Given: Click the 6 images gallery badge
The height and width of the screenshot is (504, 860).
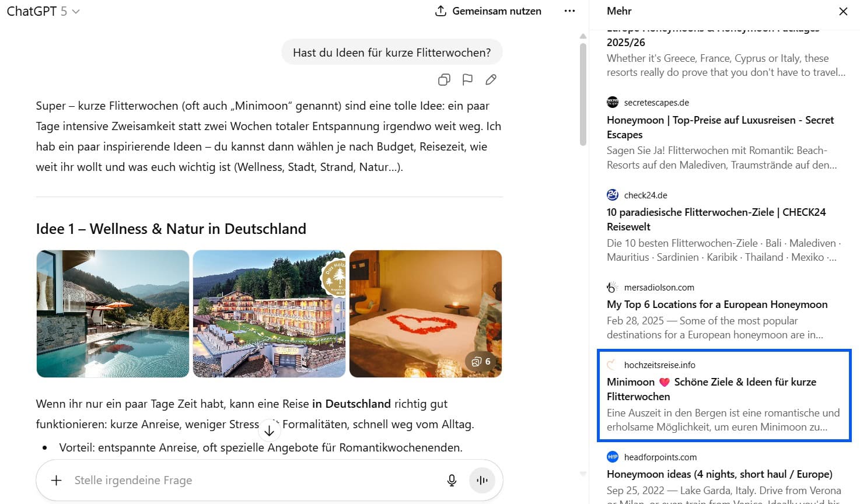Looking at the screenshot, I should point(481,362).
